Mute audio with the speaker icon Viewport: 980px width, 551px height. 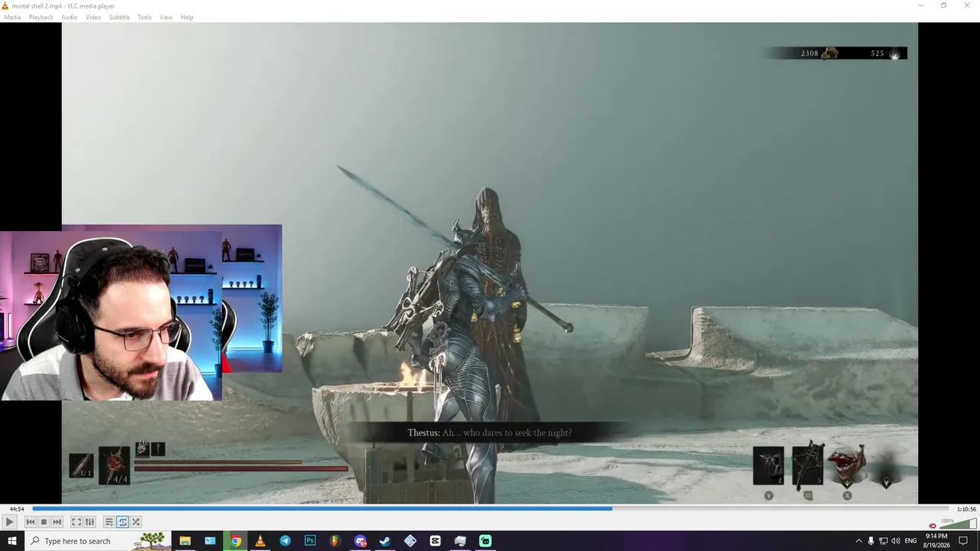click(933, 526)
